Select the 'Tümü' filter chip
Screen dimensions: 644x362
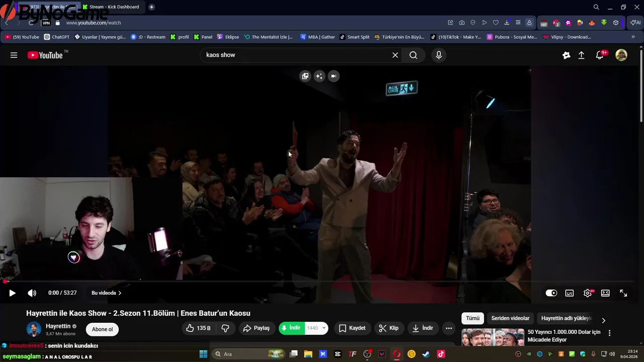click(472, 318)
